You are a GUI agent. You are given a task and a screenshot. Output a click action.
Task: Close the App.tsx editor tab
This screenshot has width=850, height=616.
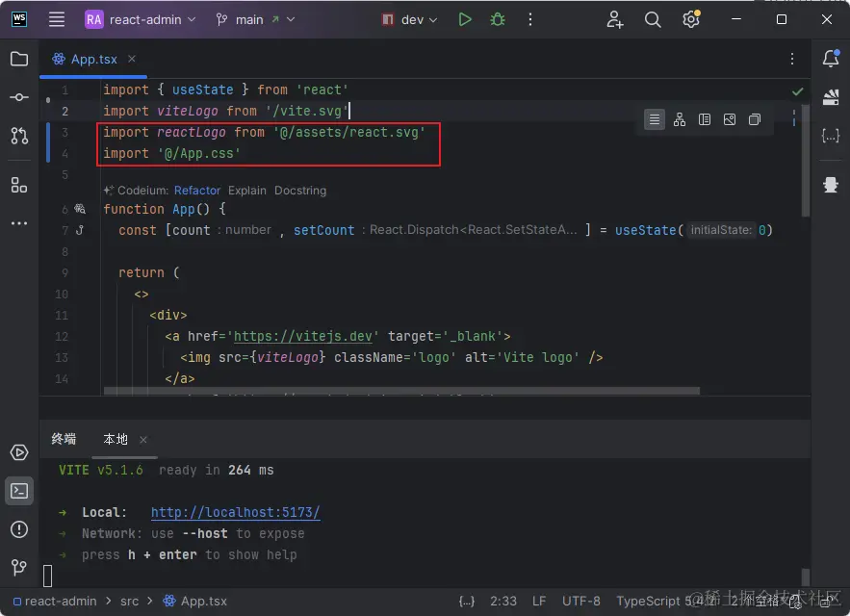click(x=132, y=59)
